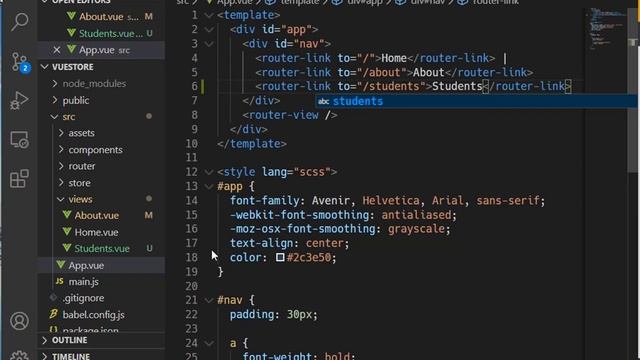Fold the template block on line 1
640x360 pixels.
pos(209,16)
